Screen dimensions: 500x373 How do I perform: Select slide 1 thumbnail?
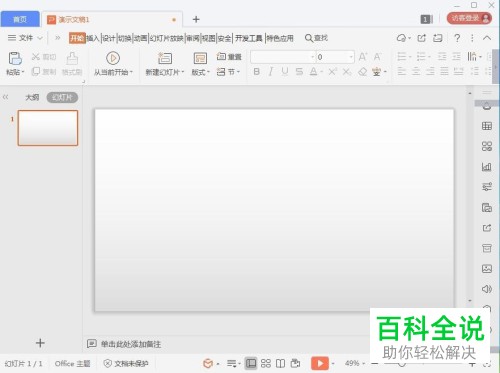(48, 128)
